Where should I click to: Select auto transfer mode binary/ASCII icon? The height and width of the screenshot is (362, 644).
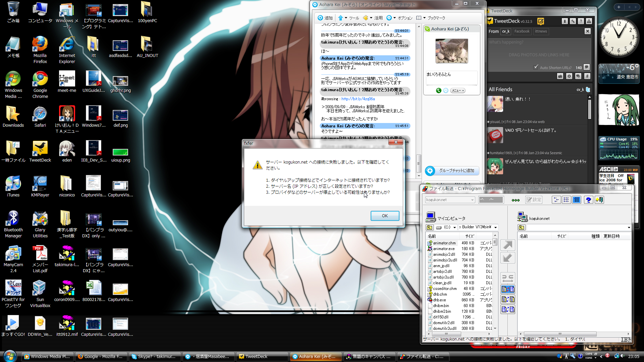click(x=507, y=289)
